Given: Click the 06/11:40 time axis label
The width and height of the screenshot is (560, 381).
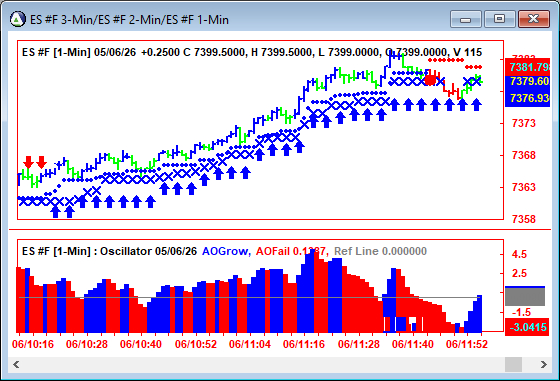Looking at the screenshot, I should 412,344.
